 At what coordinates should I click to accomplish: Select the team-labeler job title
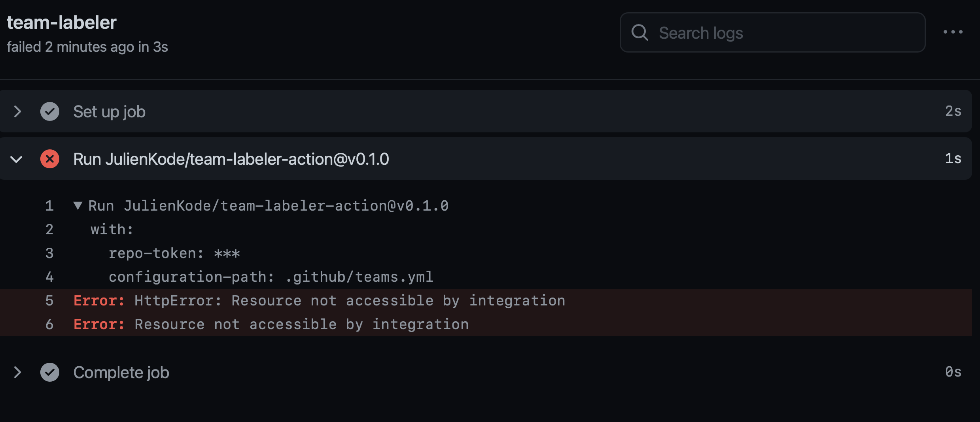tap(62, 22)
